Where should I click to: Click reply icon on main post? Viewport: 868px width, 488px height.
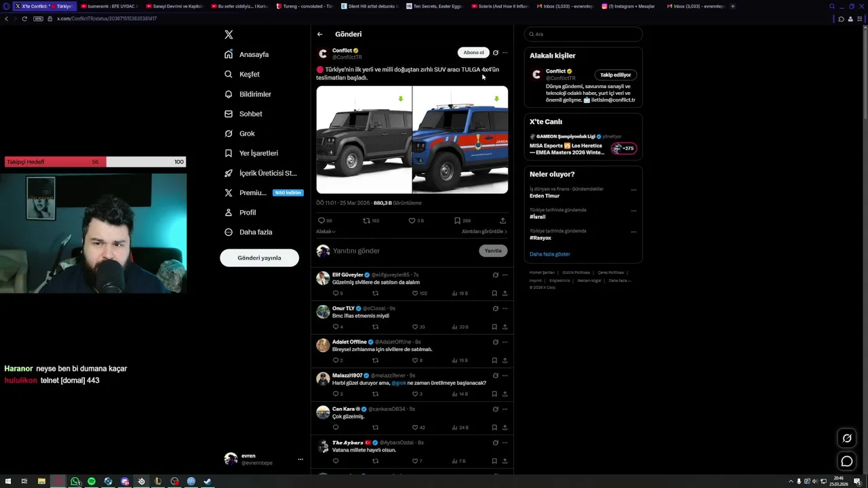click(x=321, y=220)
